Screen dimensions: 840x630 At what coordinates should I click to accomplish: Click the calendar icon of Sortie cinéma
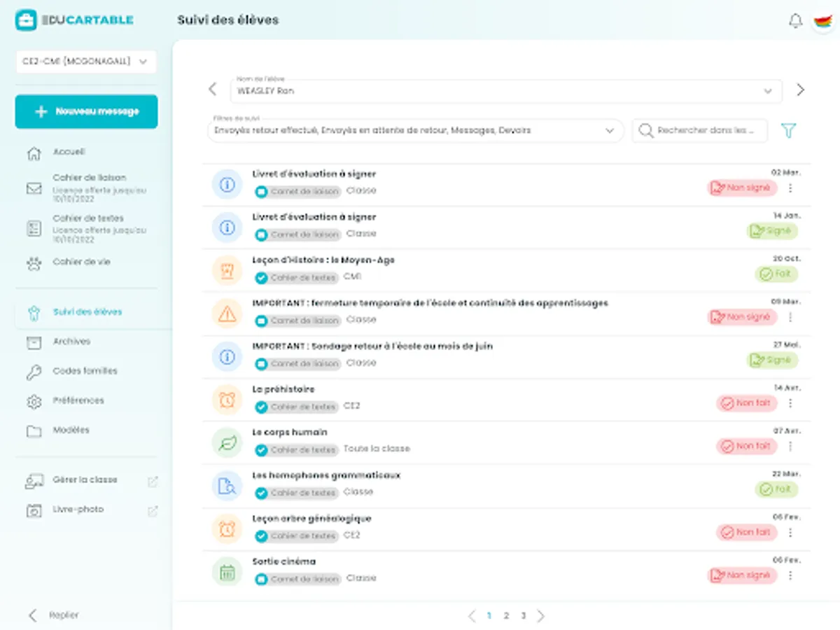[227, 572]
